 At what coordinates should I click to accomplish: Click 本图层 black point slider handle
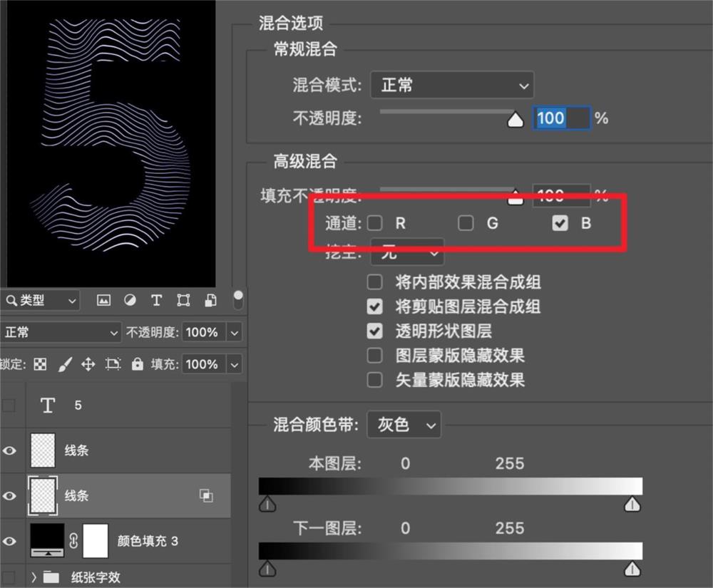tap(267, 504)
